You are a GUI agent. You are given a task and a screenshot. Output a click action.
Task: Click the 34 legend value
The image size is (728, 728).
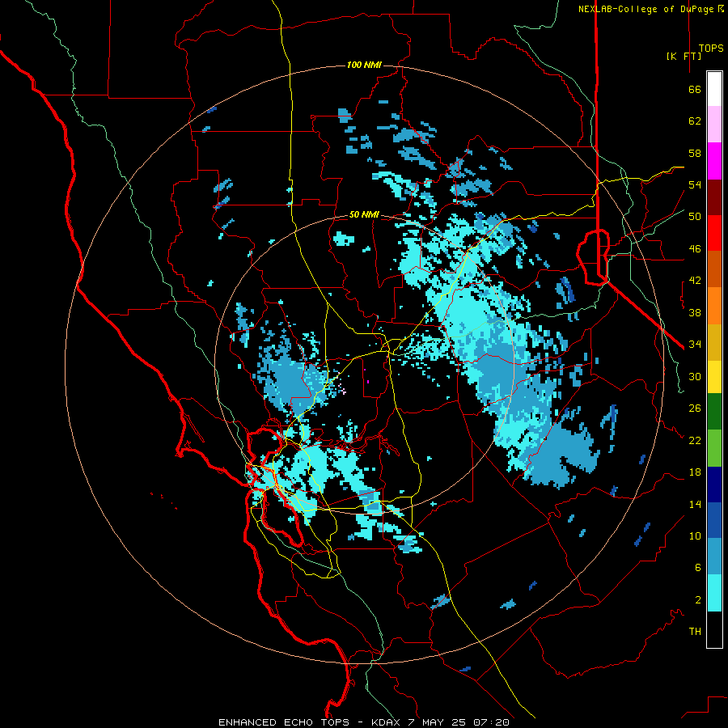point(695,345)
